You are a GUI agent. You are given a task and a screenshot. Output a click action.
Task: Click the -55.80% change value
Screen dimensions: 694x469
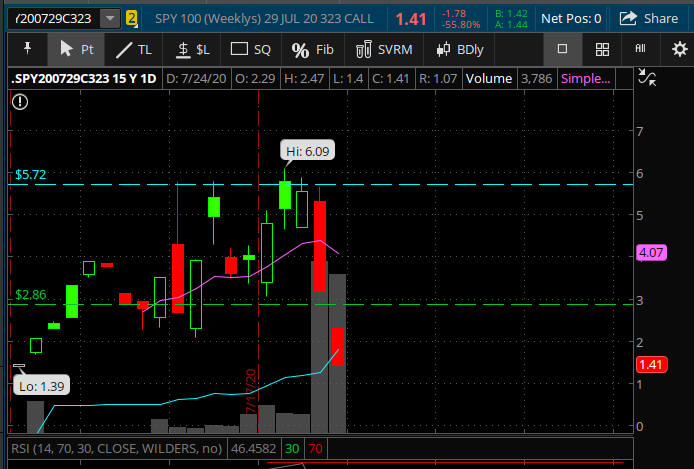[x=461, y=25]
